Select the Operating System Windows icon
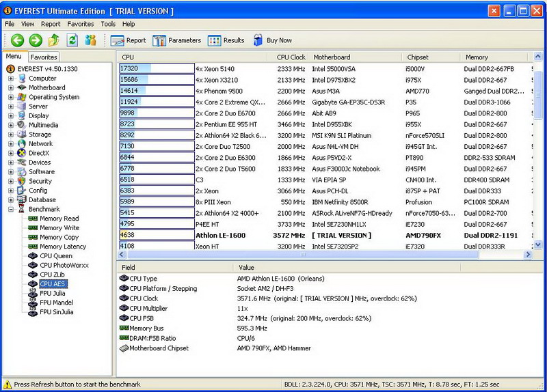Viewport: 547px width, 392px height. coord(22,97)
